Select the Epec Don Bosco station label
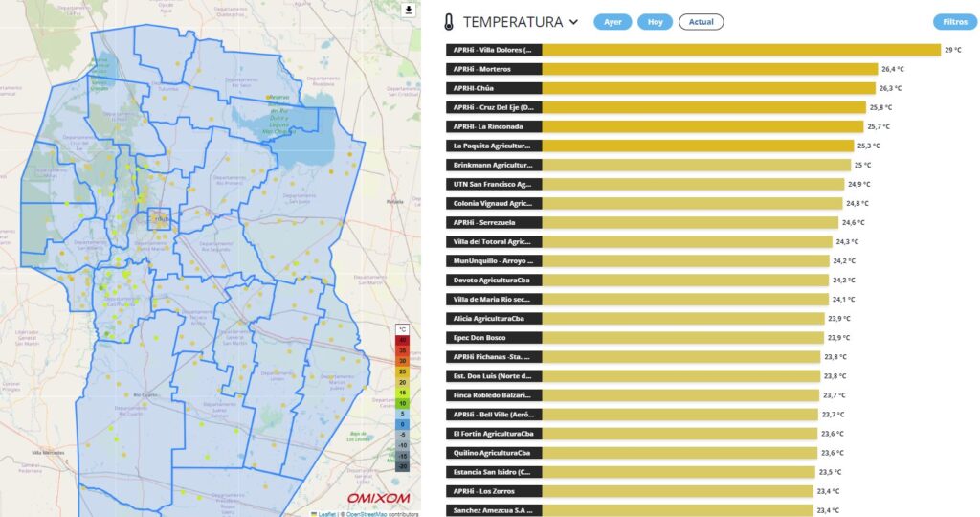980x517 pixels. tap(494, 338)
